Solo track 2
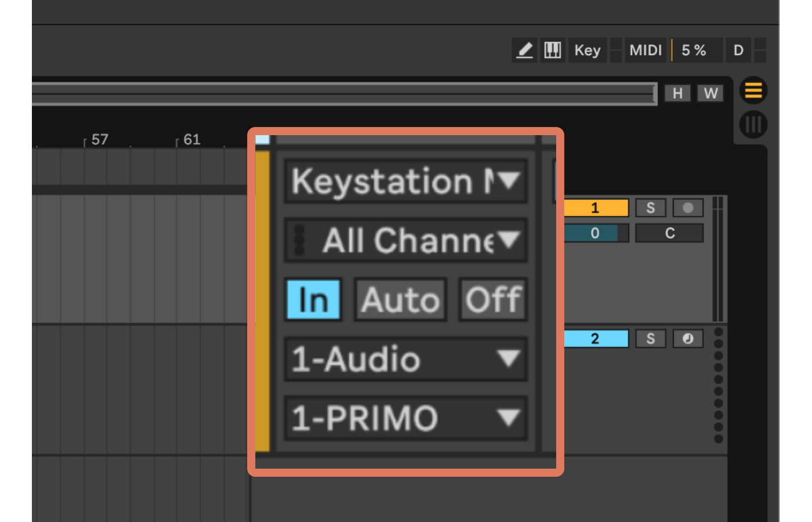Screen dimensions: 812x522 (x=651, y=339)
